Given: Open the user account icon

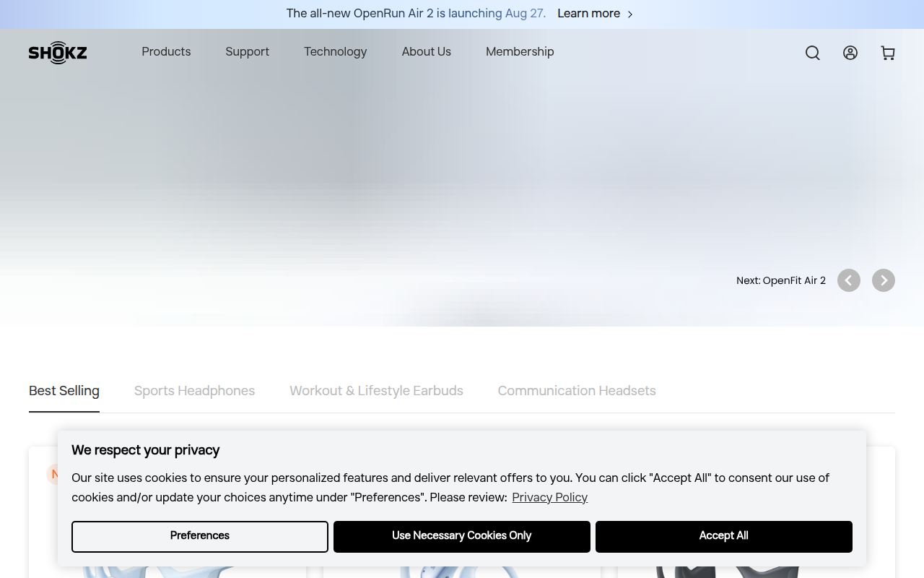Looking at the screenshot, I should tap(850, 53).
